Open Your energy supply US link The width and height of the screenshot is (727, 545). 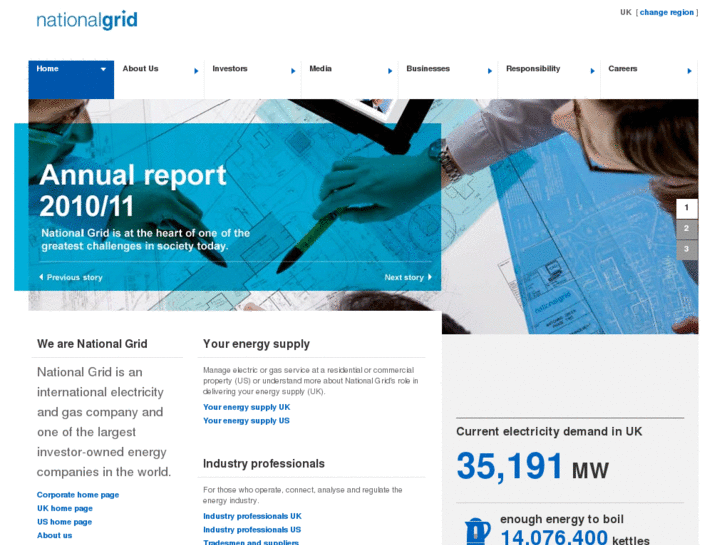[246, 421]
